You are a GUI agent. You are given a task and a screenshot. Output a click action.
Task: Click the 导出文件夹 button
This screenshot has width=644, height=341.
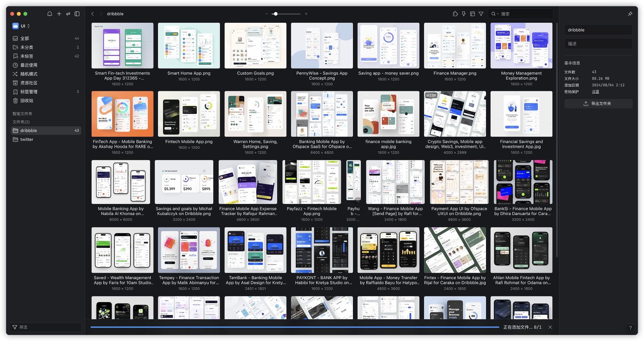[x=598, y=104]
